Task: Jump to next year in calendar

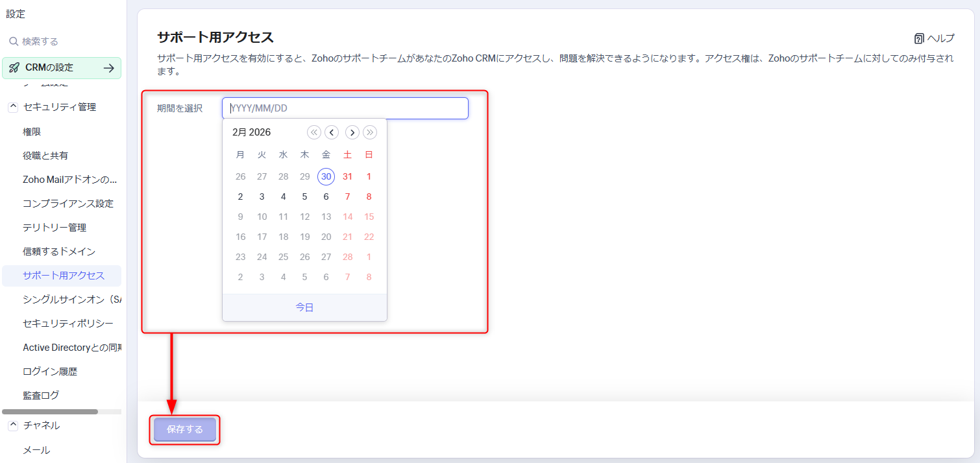Action: pos(370,132)
